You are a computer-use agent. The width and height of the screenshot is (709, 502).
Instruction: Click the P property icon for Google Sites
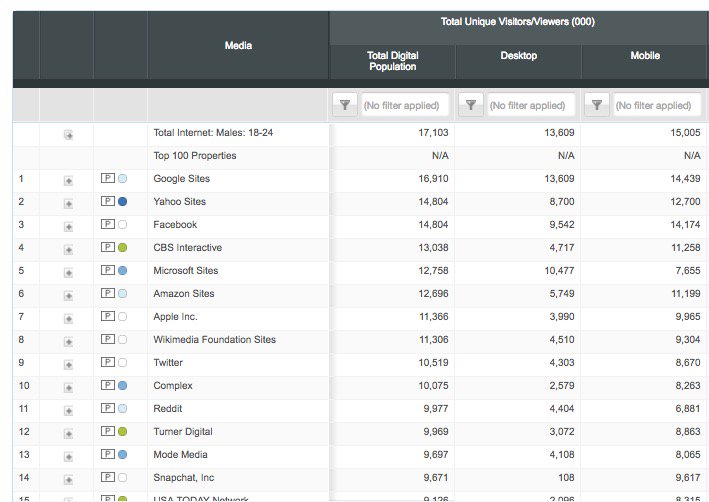[108, 178]
